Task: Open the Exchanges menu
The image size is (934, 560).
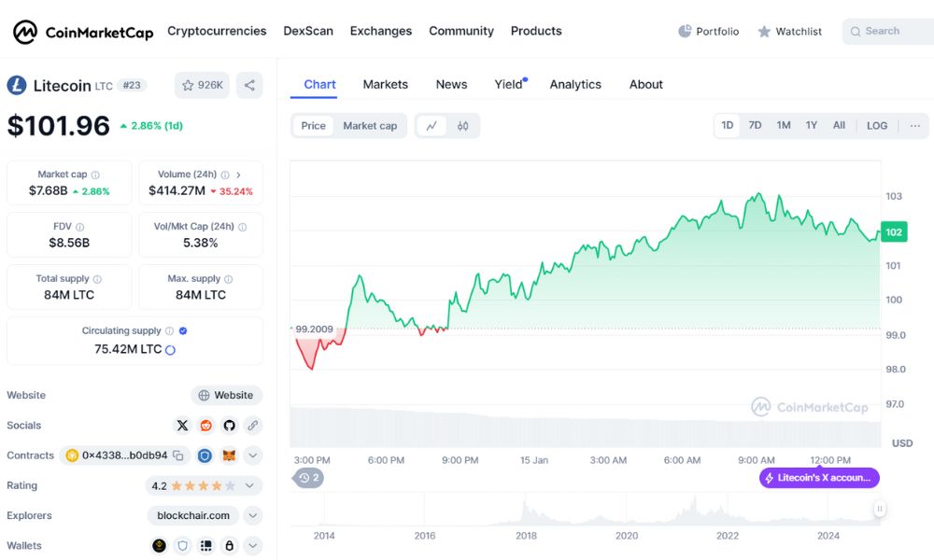Action: [381, 31]
